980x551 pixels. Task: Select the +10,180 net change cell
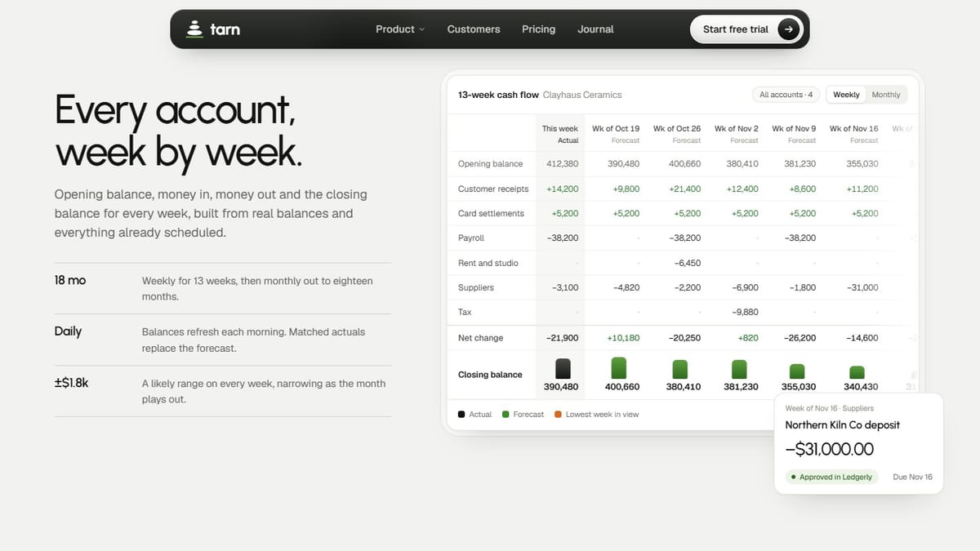(x=622, y=338)
